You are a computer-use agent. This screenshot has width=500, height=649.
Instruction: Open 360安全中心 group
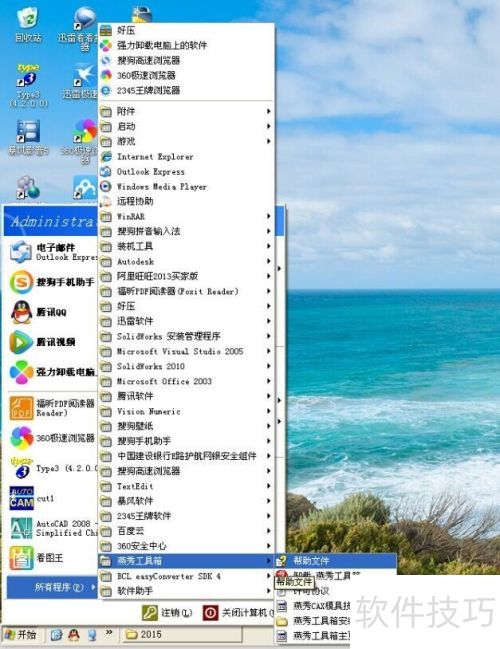click(x=187, y=546)
